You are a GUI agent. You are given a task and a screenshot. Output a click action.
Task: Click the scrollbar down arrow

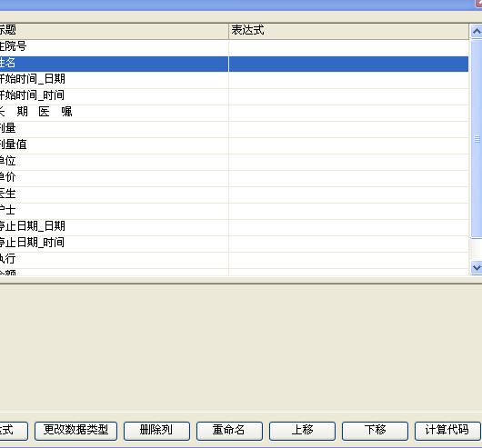point(477,267)
